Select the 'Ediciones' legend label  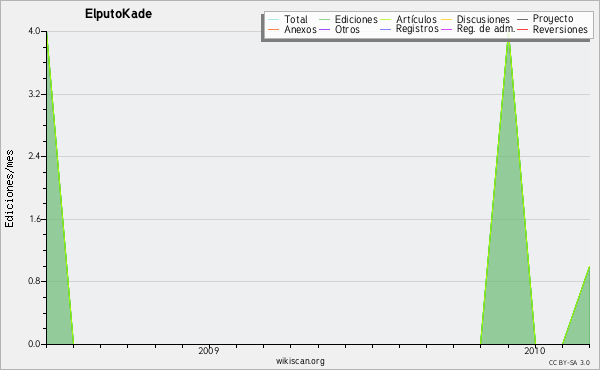[x=356, y=19]
